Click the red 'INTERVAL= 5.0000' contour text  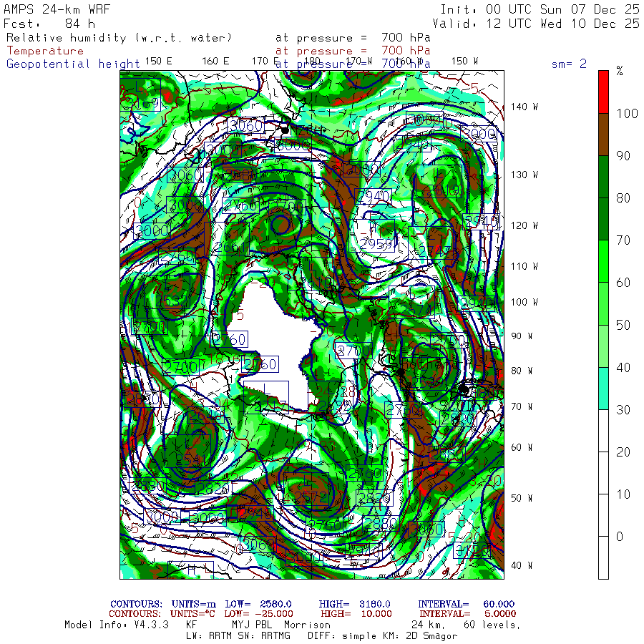pyautogui.click(x=468, y=614)
